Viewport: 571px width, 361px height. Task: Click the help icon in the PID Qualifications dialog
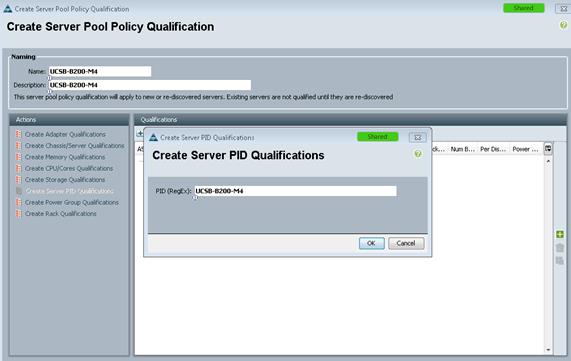click(x=418, y=154)
